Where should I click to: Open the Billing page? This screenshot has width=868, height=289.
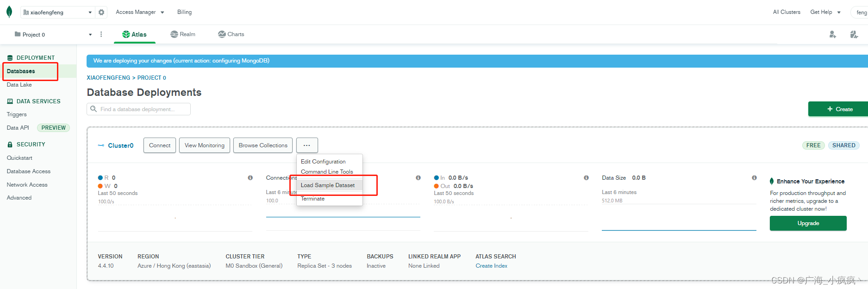pos(184,12)
